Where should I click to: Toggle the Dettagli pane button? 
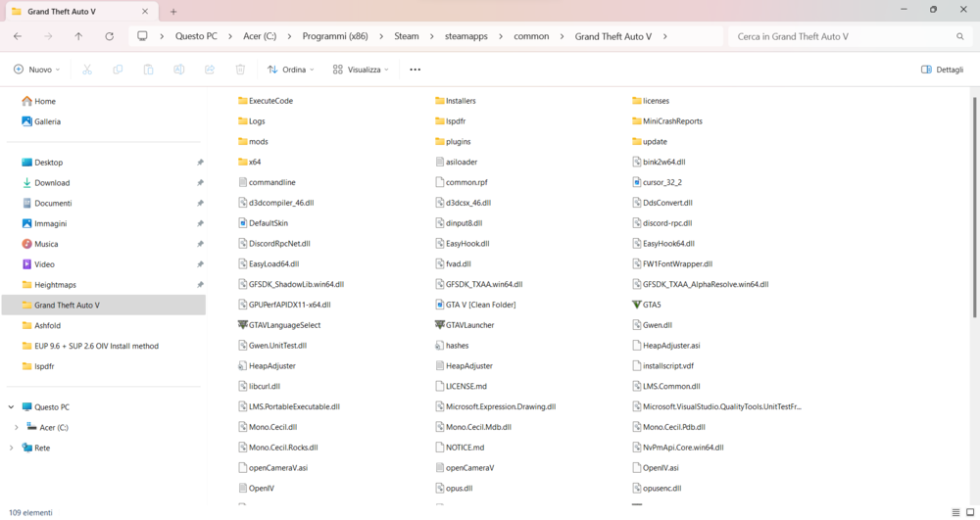(x=943, y=70)
